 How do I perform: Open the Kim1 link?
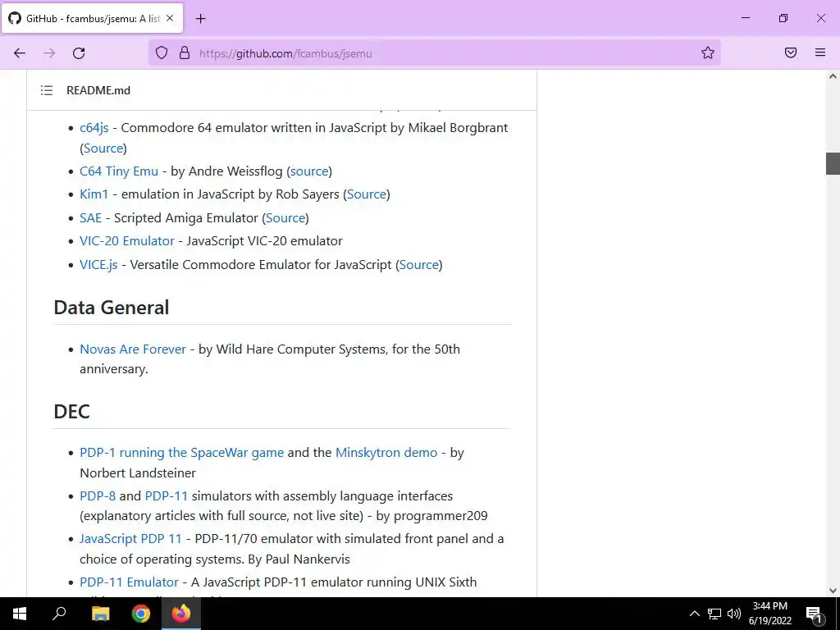pyautogui.click(x=94, y=194)
